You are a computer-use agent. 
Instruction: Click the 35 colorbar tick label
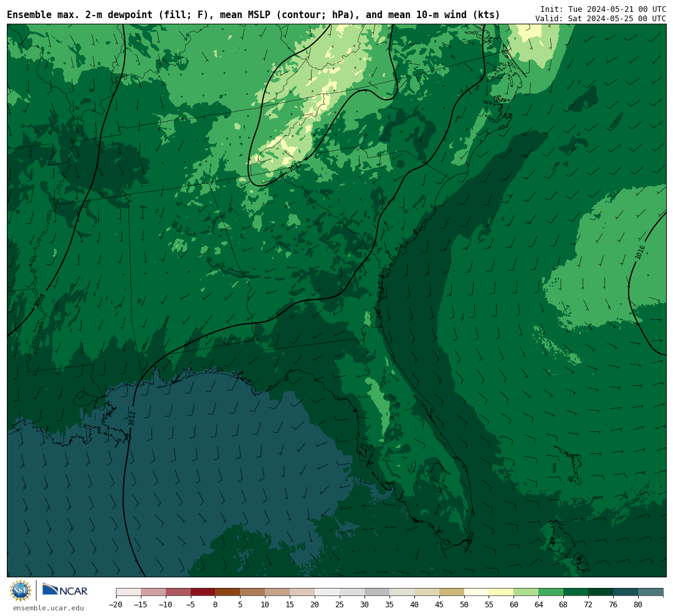pyautogui.click(x=389, y=604)
